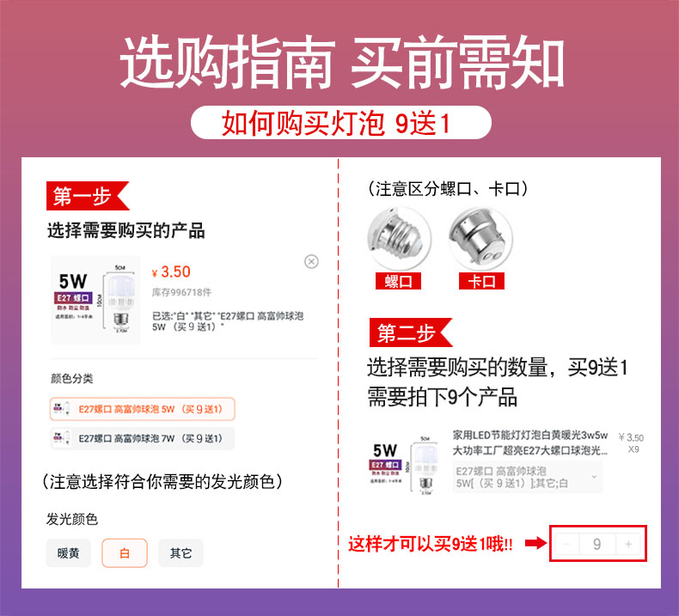This screenshot has height=616, width=679.
Task: Choose 其它 light color
Action: coord(181,552)
